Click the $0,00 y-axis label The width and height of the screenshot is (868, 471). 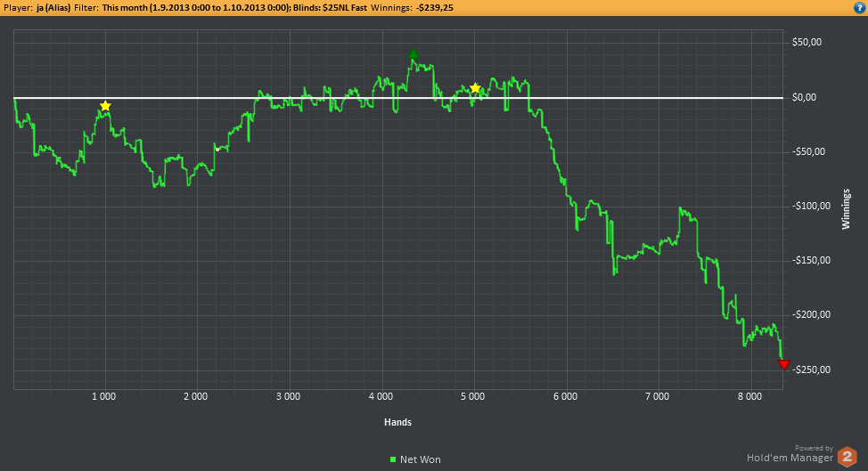click(x=806, y=97)
